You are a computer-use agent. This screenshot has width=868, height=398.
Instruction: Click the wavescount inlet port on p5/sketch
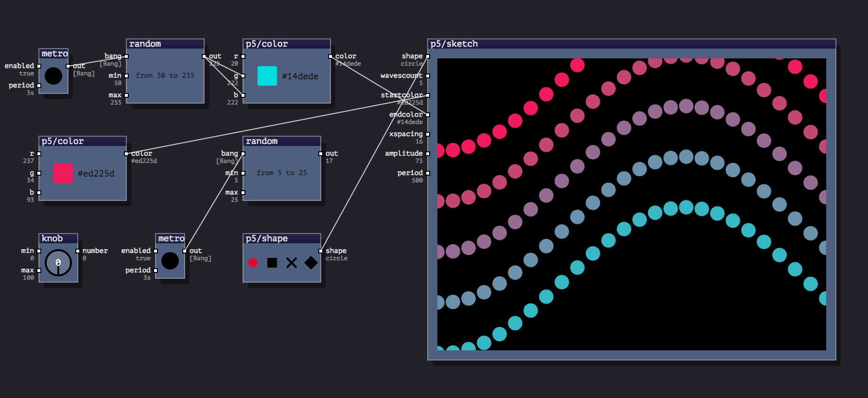428,76
